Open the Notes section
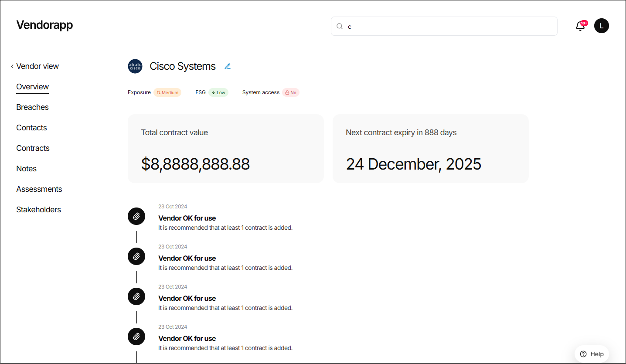This screenshot has width=626, height=364. tap(26, 169)
